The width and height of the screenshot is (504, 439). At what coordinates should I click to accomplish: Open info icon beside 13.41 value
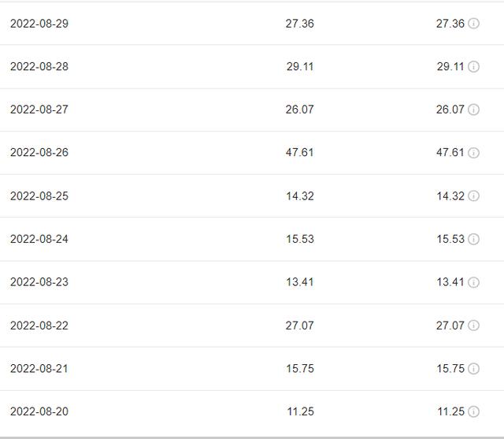tap(473, 282)
